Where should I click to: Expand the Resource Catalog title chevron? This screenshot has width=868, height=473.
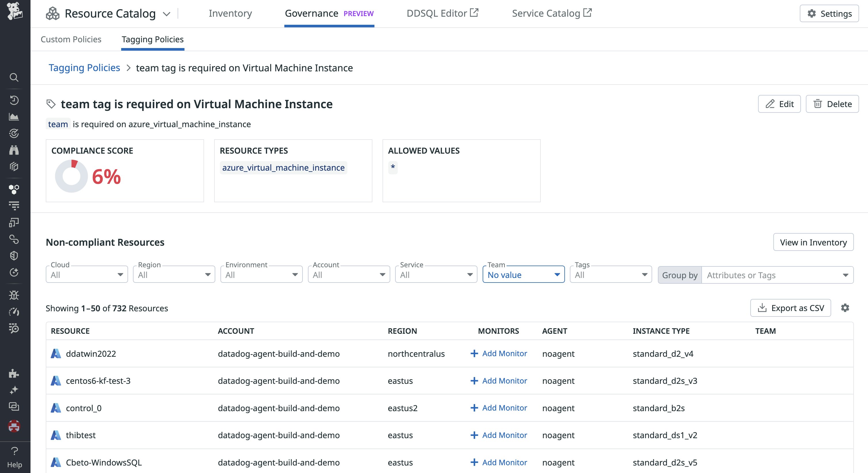tap(166, 14)
